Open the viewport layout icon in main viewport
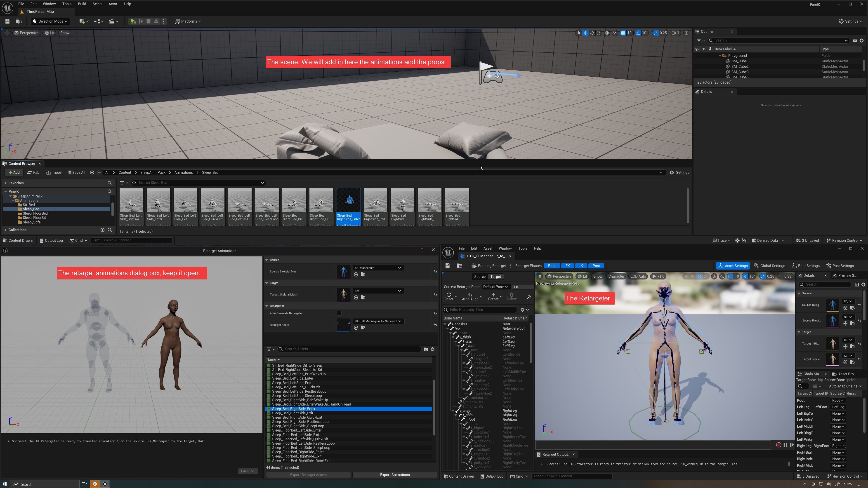This screenshot has height=488, width=868. (x=686, y=33)
